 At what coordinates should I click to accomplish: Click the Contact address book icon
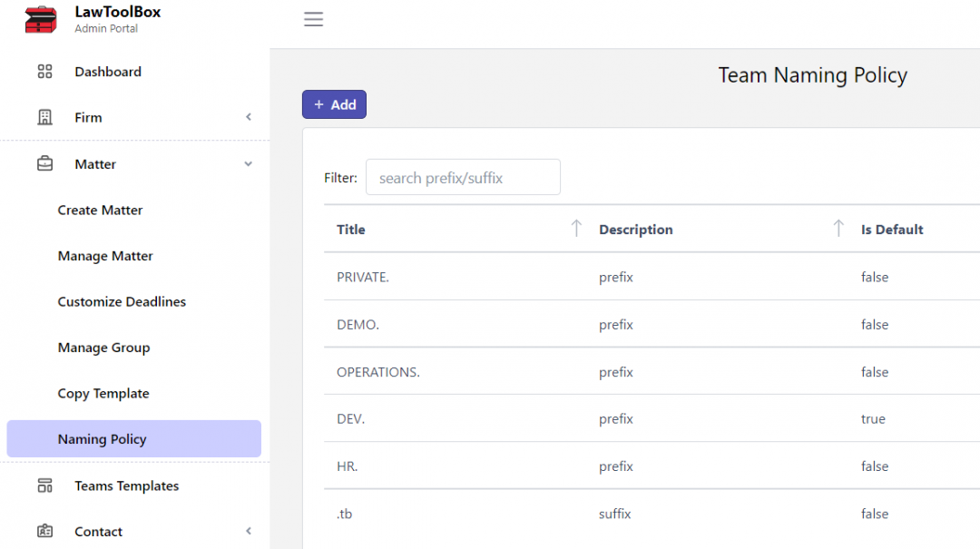click(x=44, y=531)
